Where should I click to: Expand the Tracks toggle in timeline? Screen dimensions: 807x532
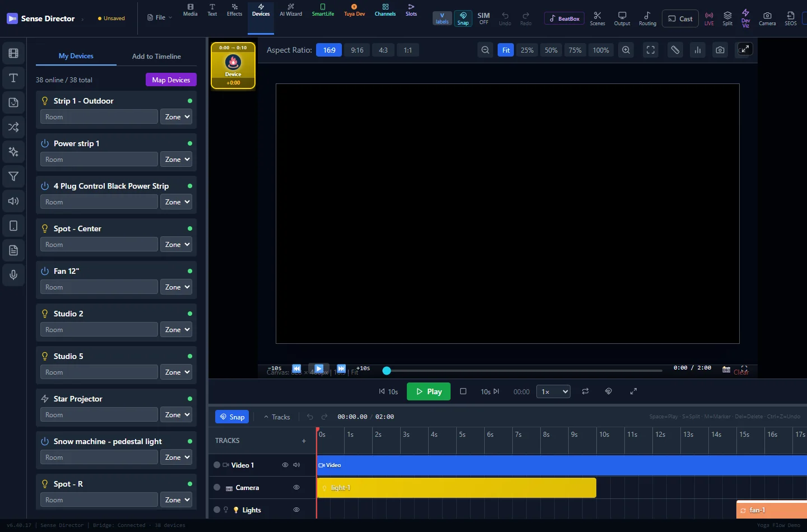pyautogui.click(x=277, y=417)
